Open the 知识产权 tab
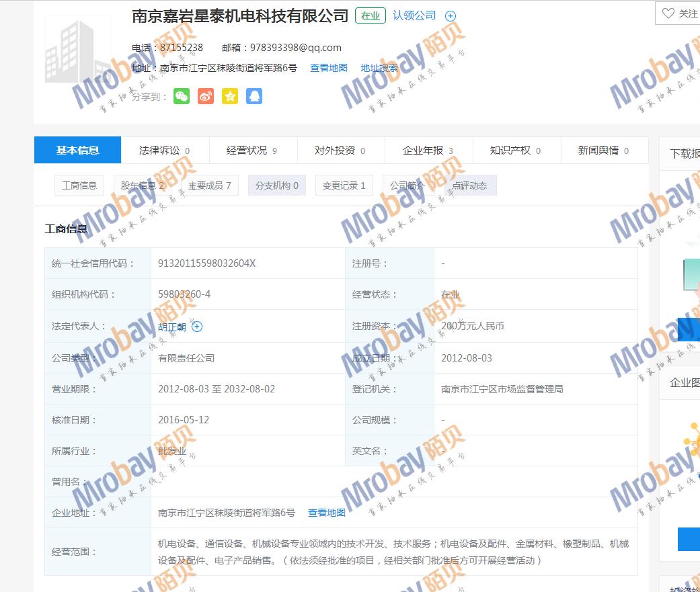This screenshot has width=700, height=592. pyautogui.click(x=515, y=151)
